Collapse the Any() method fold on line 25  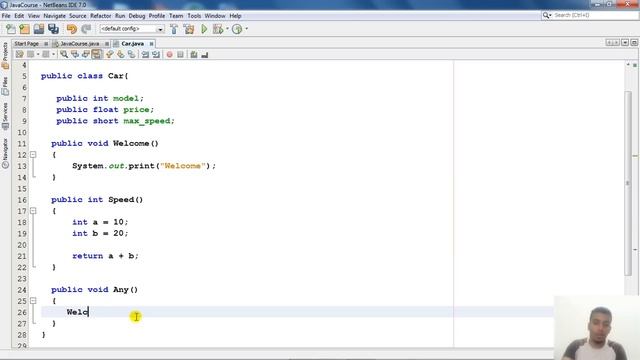click(33, 301)
